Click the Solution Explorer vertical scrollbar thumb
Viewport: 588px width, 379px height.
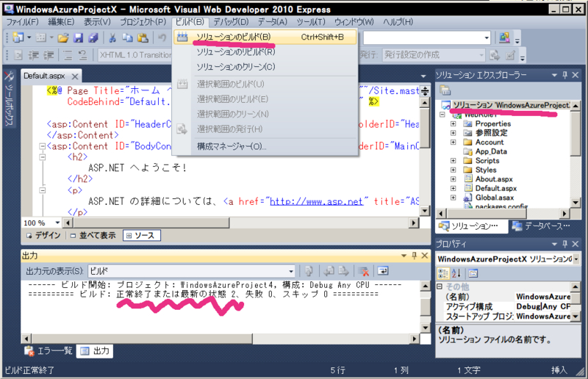576,133
